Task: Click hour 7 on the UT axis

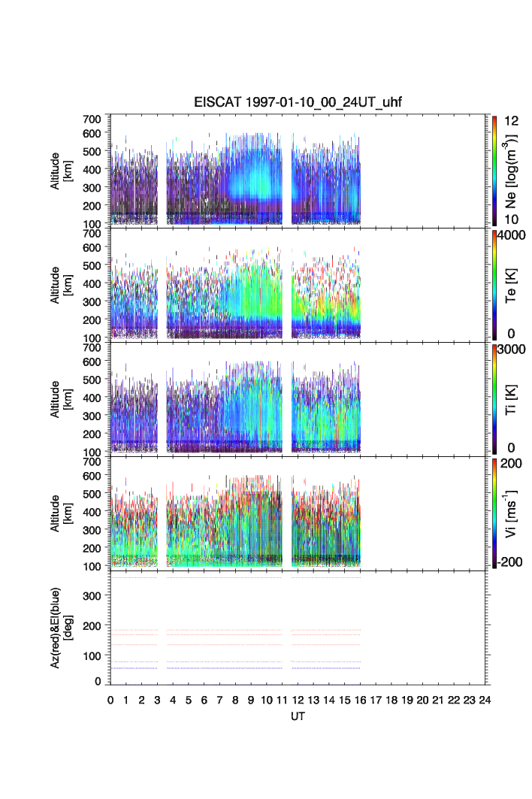Action: click(x=219, y=700)
